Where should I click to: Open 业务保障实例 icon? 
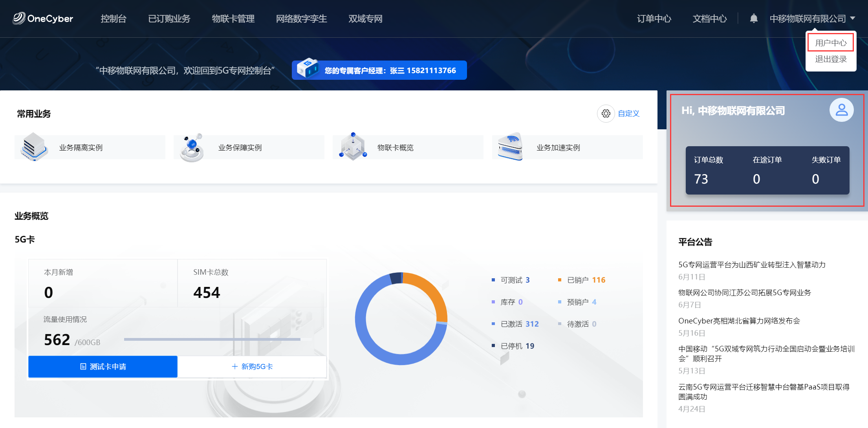point(192,147)
